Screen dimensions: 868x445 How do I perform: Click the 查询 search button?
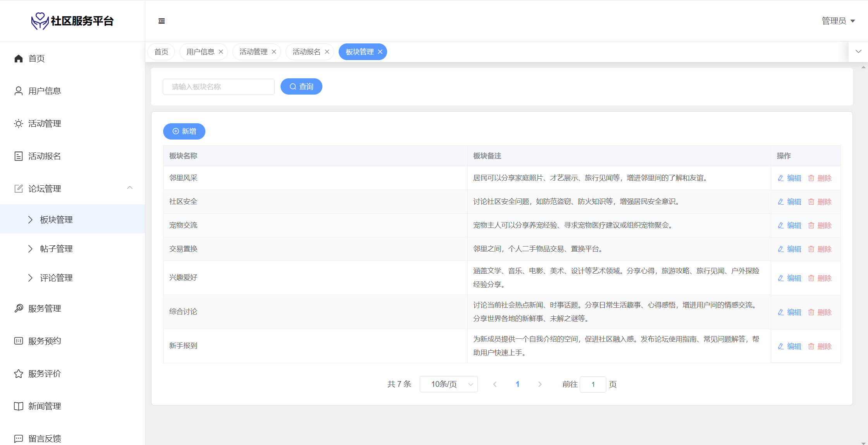point(301,87)
